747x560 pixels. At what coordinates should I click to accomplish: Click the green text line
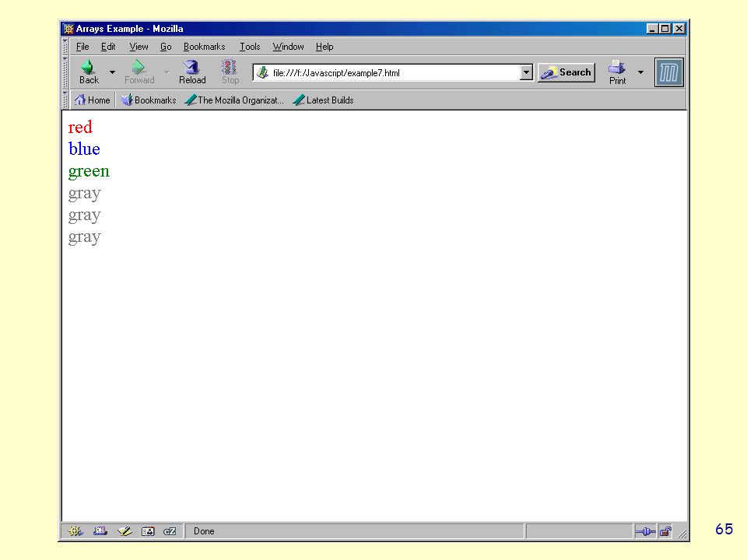[x=89, y=171]
